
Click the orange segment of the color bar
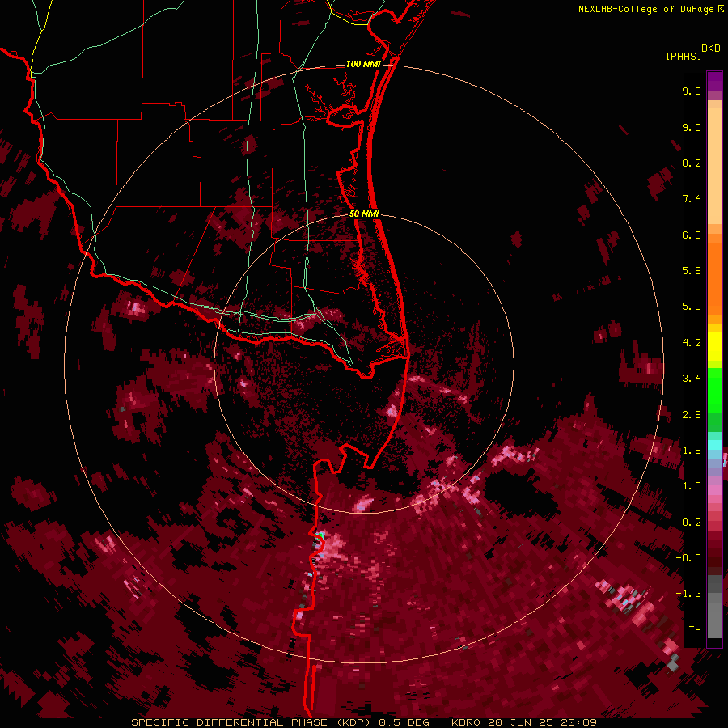(714, 278)
